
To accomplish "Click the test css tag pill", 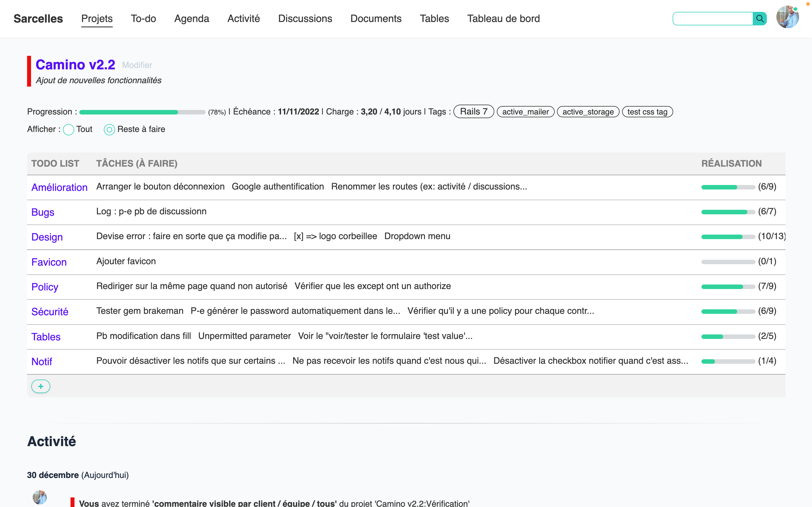I will pos(647,112).
